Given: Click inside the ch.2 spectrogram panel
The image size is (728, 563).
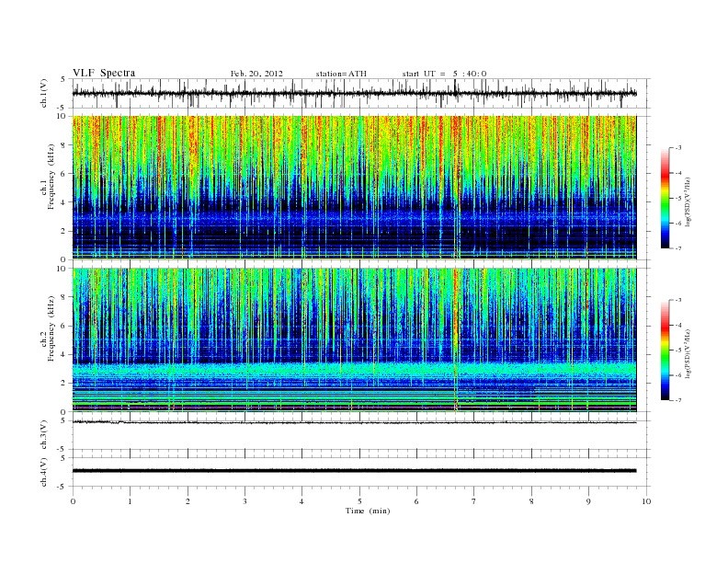Looking at the screenshot, I should click(x=354, y=339).
